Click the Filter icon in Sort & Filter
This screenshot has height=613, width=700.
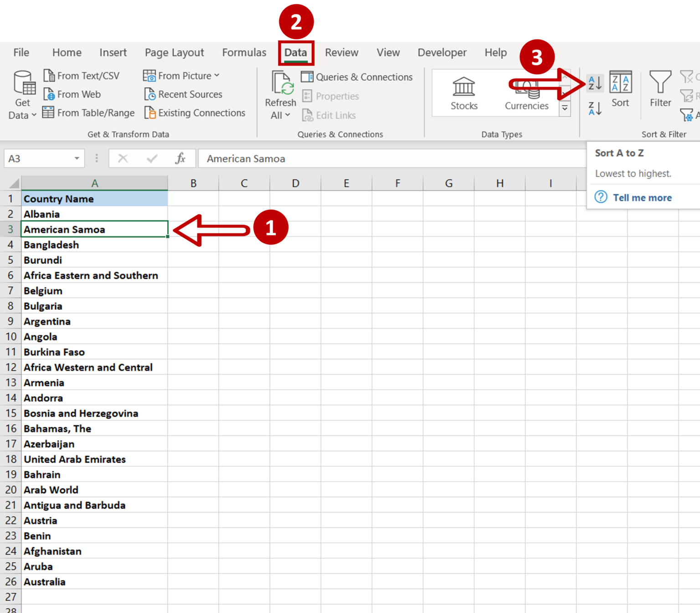tap(660, 90)
